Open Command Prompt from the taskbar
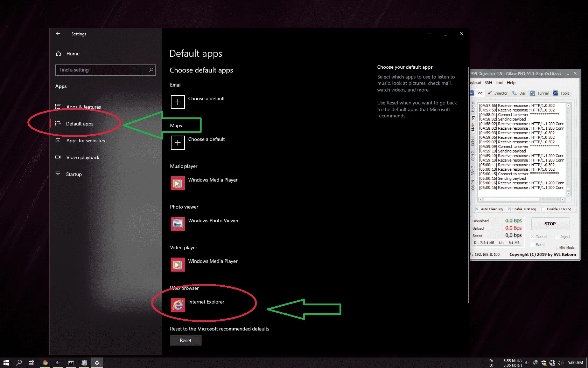The height and width of the screenshot is (368, 588). click(x=71, y=363)
